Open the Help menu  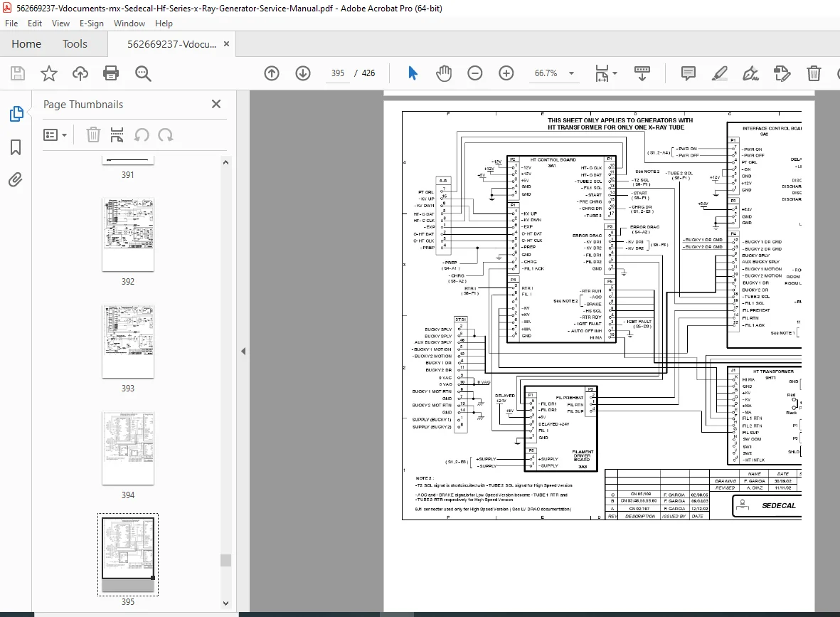click(x=164, y=23)
